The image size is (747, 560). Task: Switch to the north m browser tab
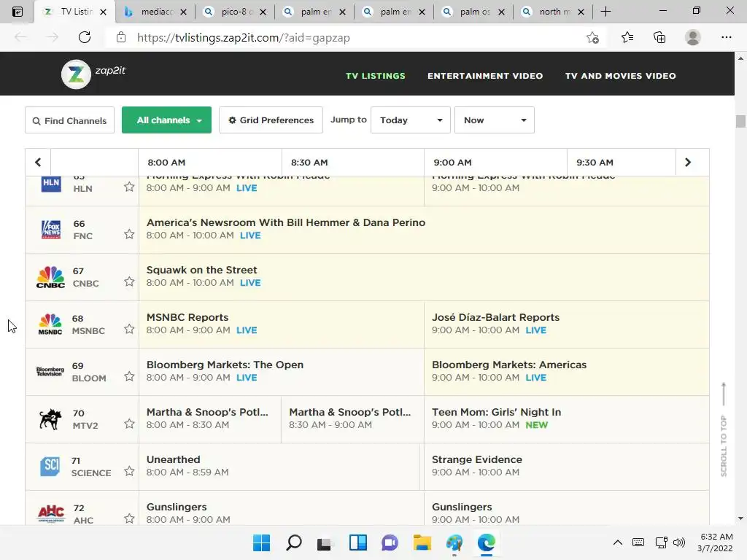[x=553, y=12]
